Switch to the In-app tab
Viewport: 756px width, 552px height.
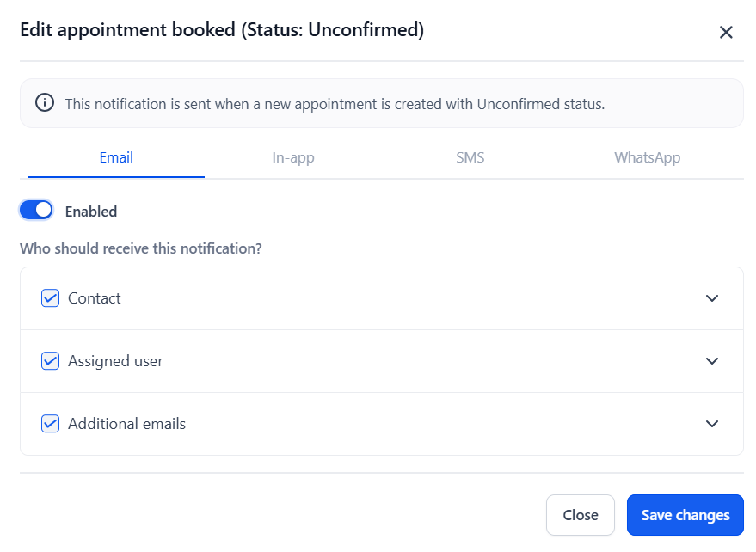[293, 157]
